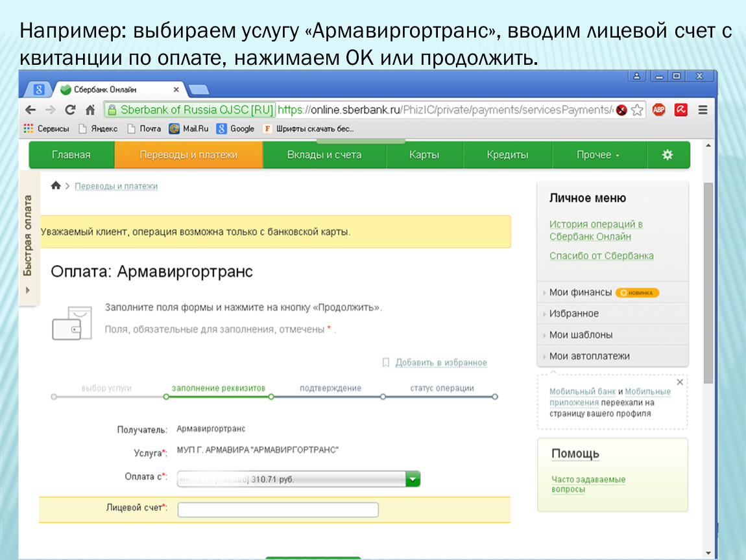Click the service name МУП Г. АРМАВИРА text

point(258,450)
